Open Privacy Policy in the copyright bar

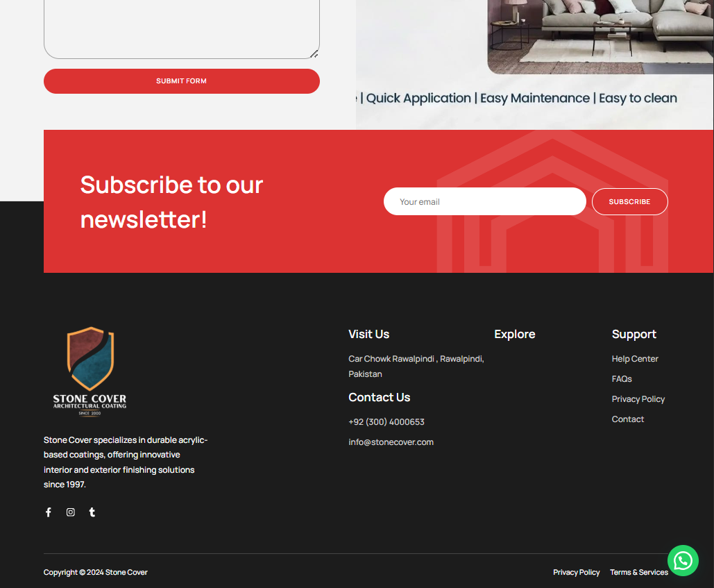pyautogui.click(x=576, y=573)
